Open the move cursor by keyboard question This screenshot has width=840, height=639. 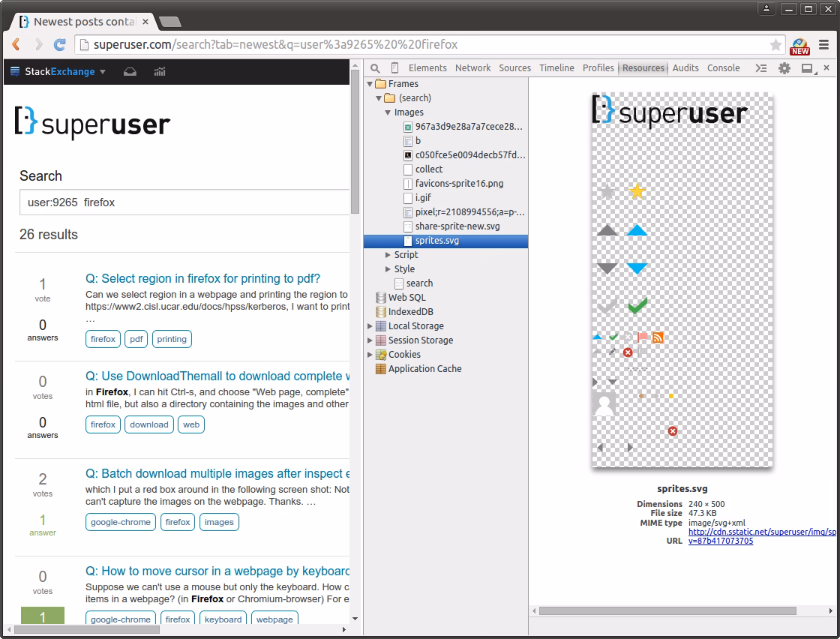(x=217, y=571)
